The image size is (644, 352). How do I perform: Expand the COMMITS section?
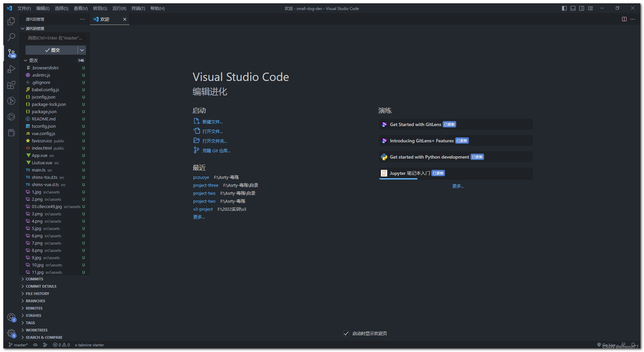tap(55, 279)
